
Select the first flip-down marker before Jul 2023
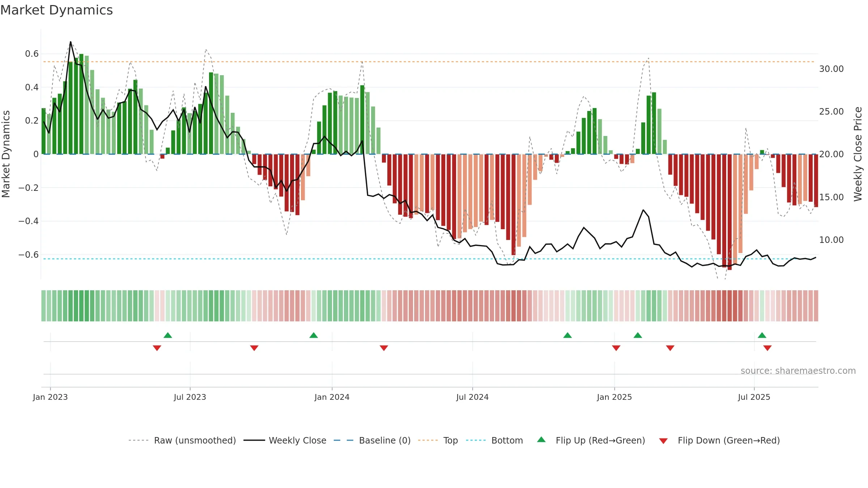pyautogui.click(x=157, y=348)
